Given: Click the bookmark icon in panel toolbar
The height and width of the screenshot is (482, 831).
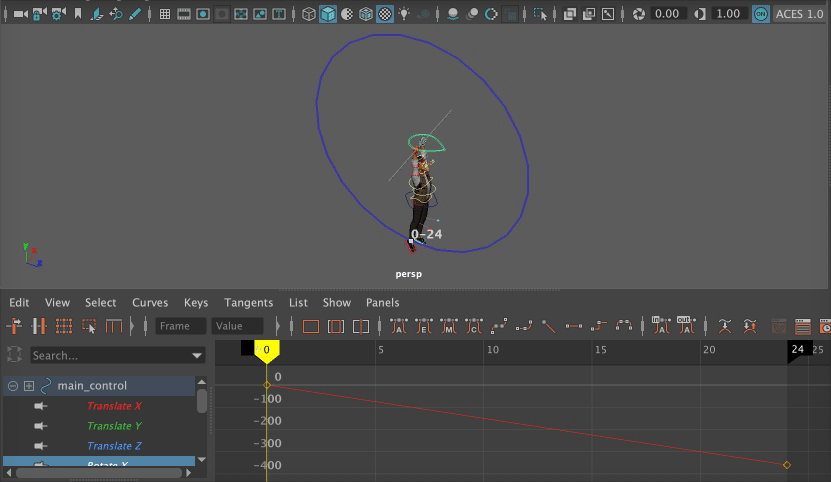Looking at the screenshot, I should point(78,14).
